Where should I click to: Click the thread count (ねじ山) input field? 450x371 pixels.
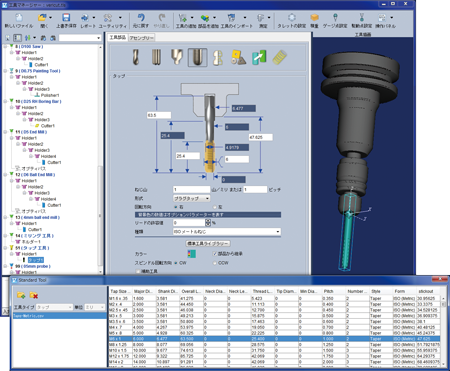191,189
